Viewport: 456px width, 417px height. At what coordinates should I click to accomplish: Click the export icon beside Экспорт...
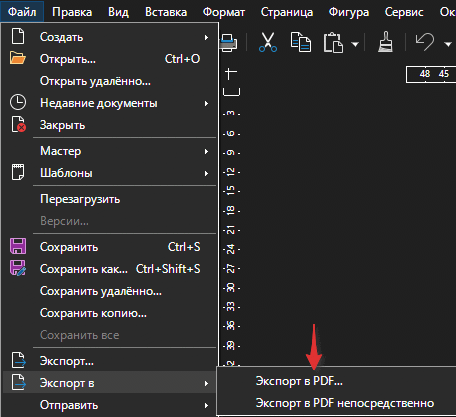18,360
